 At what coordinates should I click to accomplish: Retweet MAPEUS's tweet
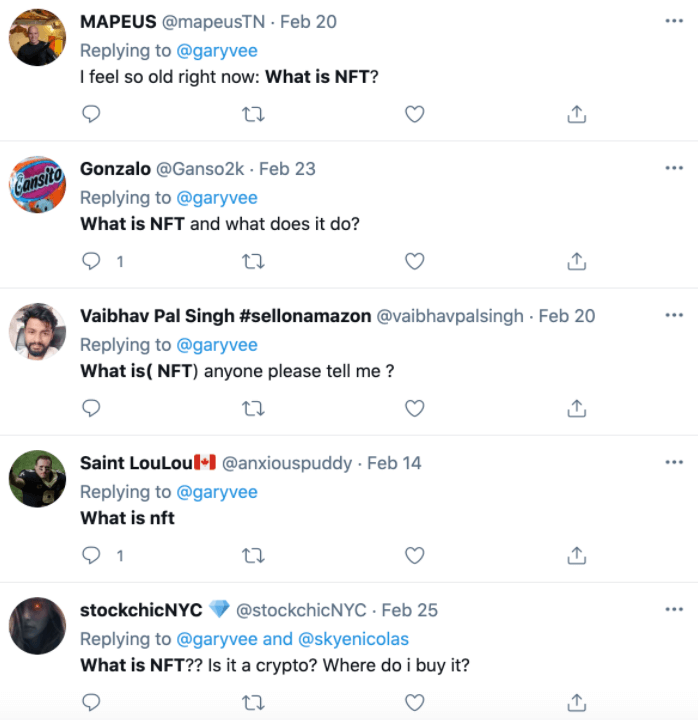[253, 115]
